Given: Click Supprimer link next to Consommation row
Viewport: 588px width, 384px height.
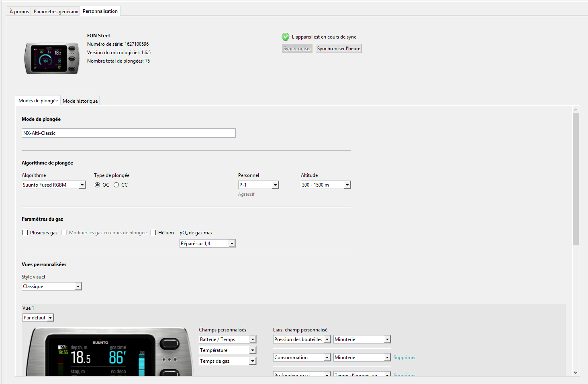Looking at the screenshot, I should (x=404, y=358).
